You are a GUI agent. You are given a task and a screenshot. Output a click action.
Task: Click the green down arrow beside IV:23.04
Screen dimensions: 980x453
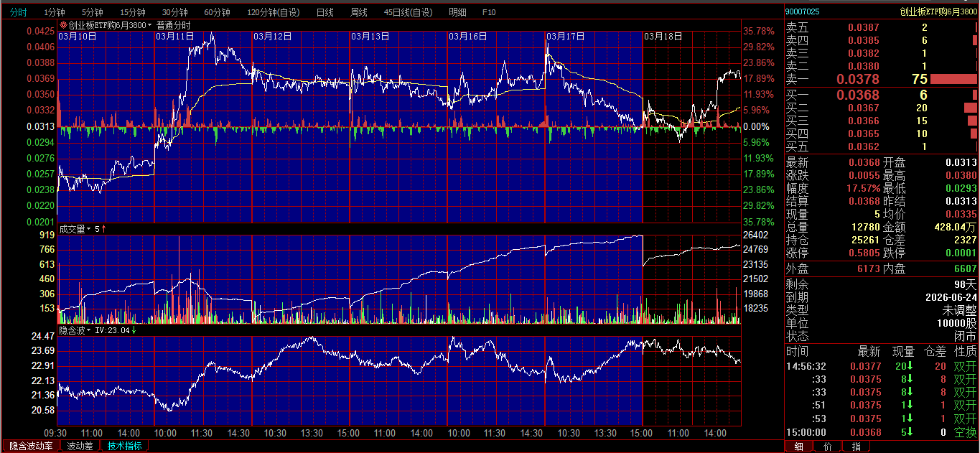pyautogui.click(x=134, y=331)
